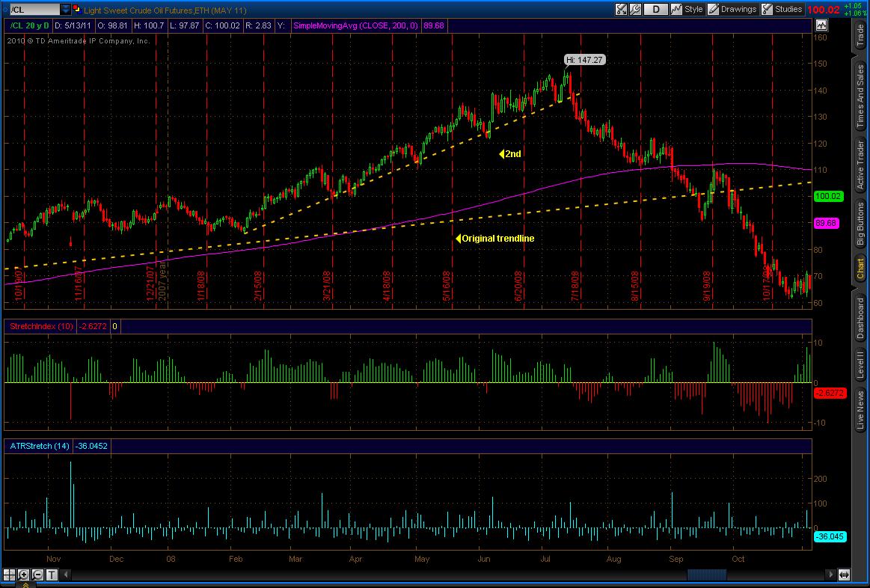The width and height of the screenshot is (870, 588).
Task: Click the L: 97.87 low value
Action: [x=184, y=25]
